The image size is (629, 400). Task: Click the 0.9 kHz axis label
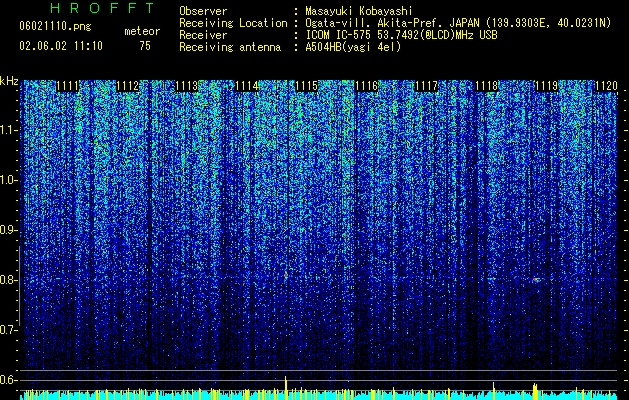click(8, 230)
